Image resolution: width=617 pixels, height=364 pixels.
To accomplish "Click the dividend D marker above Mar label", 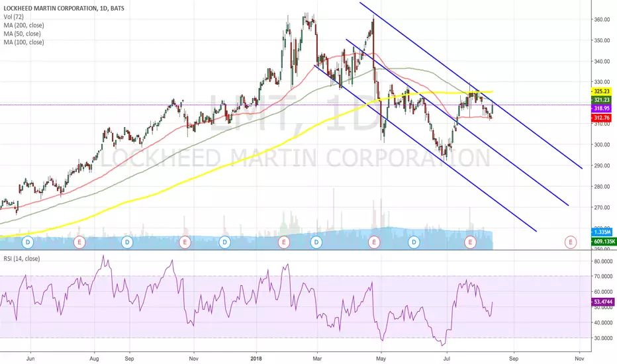I will [x=316, y=242].
